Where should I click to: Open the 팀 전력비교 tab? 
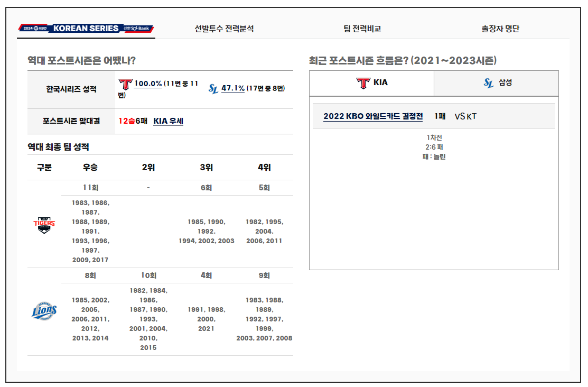click(362, 29)
